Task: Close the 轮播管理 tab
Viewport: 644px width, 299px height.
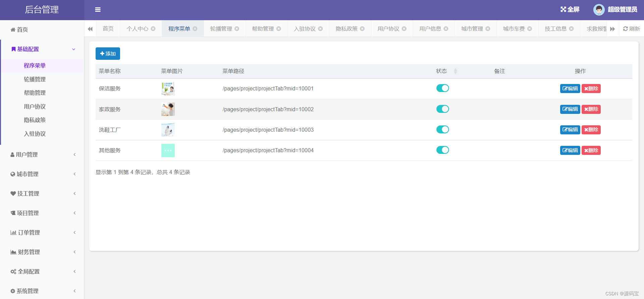Action: click(237, 29)
